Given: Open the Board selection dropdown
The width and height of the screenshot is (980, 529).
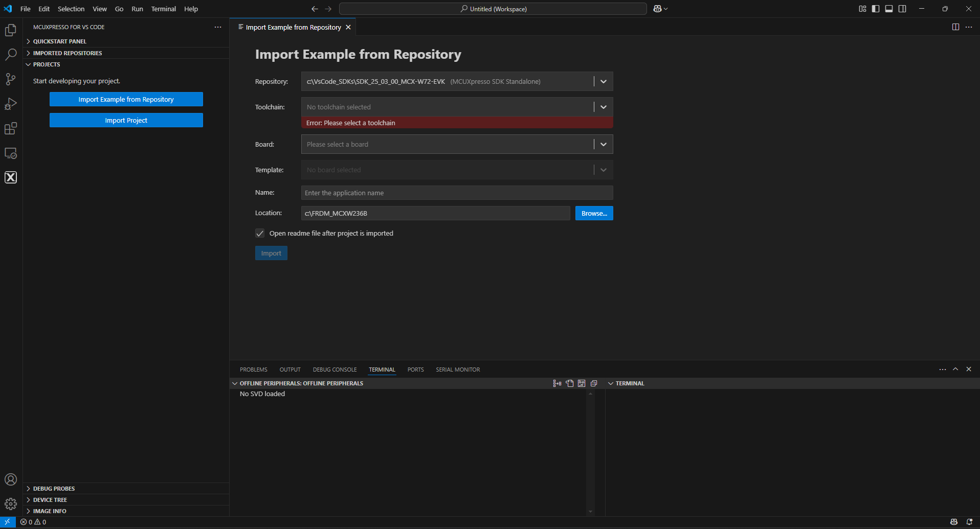Looking at the screenshot, I should pos(603,144).
